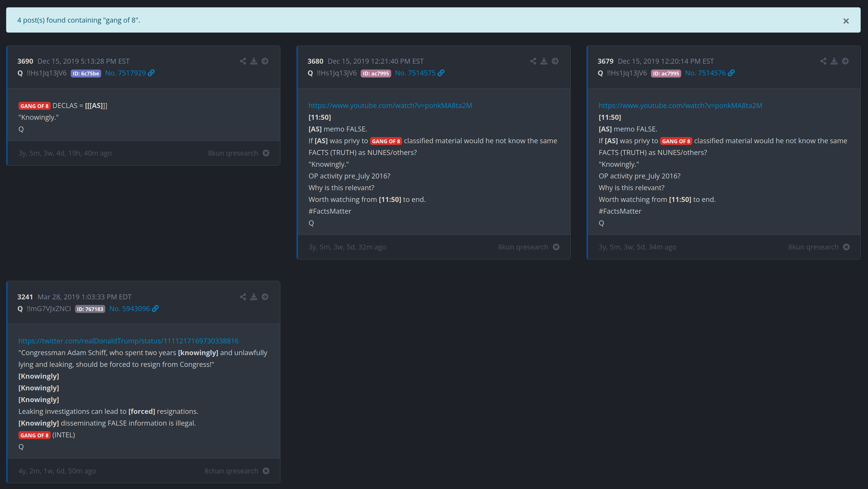Click GANG OF 8 highlight in post 3690
Image resolution: width=868 pixels, height=489 pixels.
point(34,106)
